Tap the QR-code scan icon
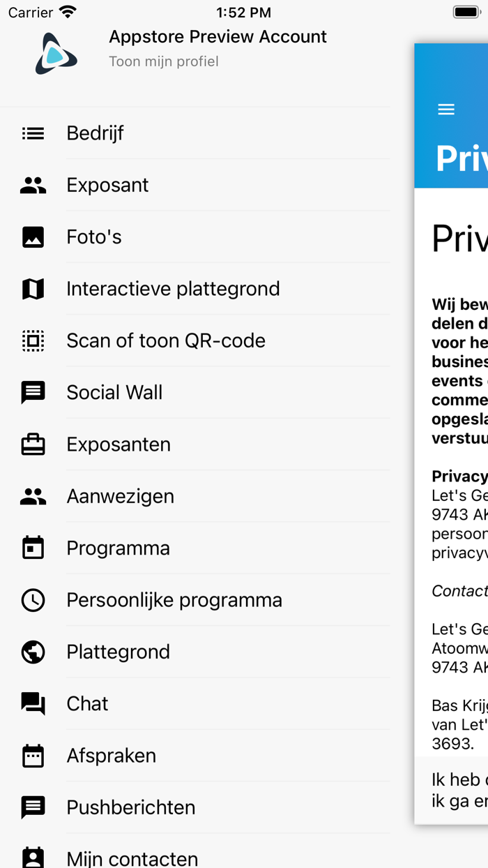Screen dimensions: 488x868 (x=33, y=341)
